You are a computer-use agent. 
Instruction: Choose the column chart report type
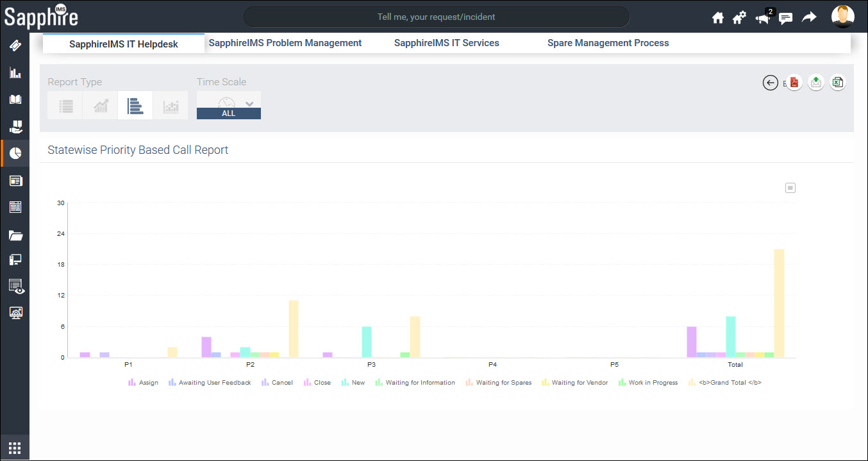click(x=170, y=105)
